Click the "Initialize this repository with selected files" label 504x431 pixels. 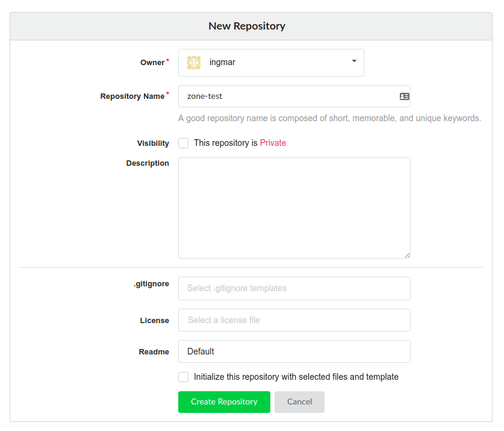(x=296, y=377)
